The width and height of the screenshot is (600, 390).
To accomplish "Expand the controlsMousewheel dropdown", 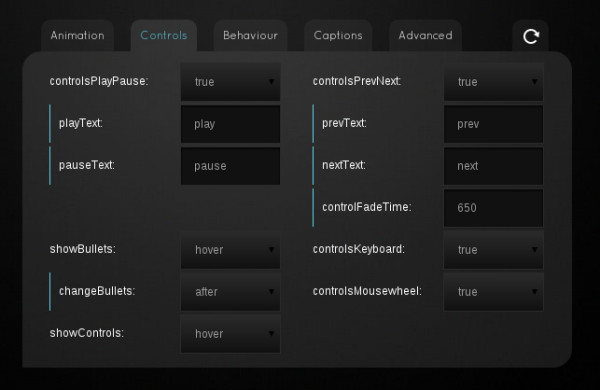I will click(493, 292).
